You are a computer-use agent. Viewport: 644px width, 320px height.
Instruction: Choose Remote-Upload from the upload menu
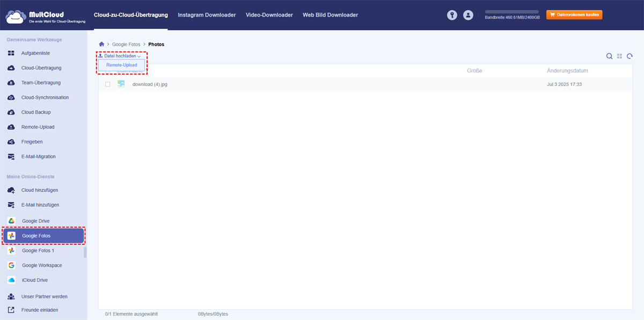click(x=122, y=65)
